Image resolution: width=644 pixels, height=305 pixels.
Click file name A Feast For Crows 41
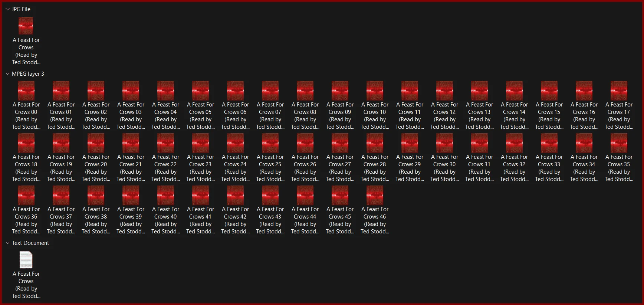pos(200,220)
